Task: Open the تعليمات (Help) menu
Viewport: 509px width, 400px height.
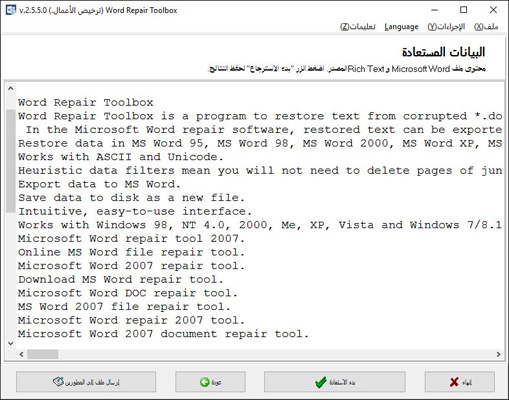Action: [358, 27]
